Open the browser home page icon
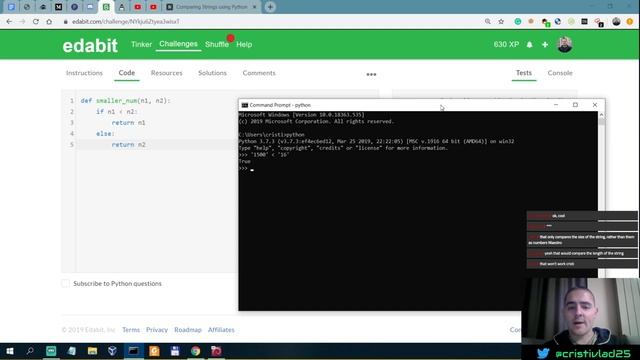This screenshot has width=640, height=360. pos(49,22)
